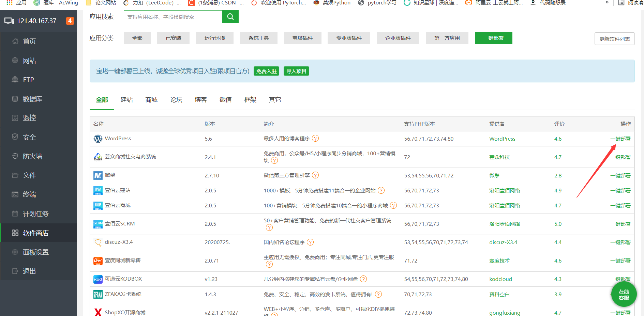
Task: Open the kodcloud provider link
Action: (500, 279)
